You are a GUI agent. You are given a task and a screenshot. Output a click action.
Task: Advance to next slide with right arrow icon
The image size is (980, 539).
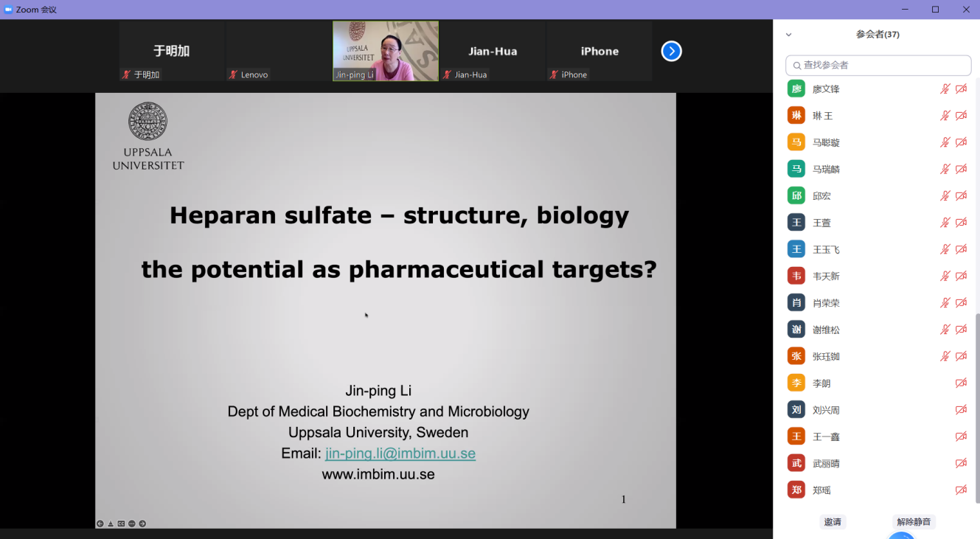click(x=142, y=524)
